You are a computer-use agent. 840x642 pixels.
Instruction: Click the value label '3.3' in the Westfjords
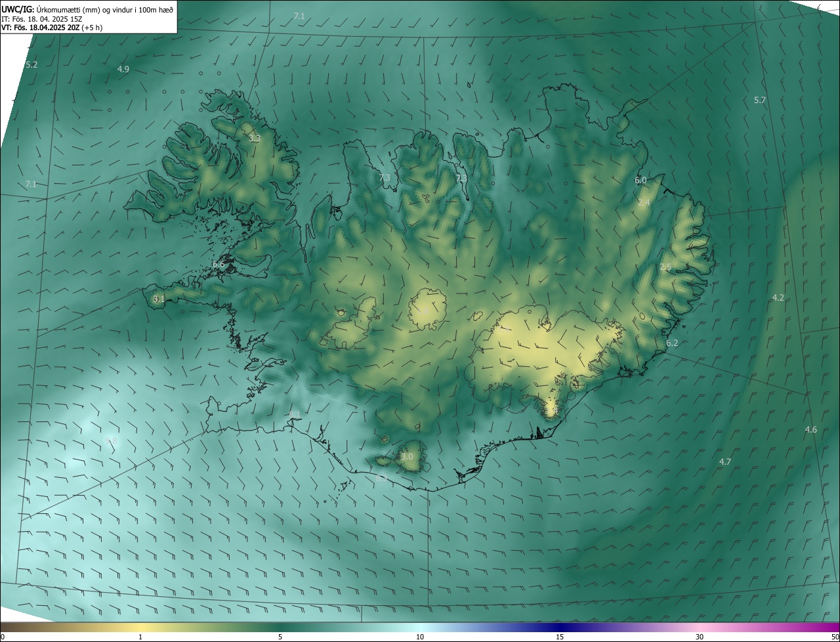pos(255,139)
